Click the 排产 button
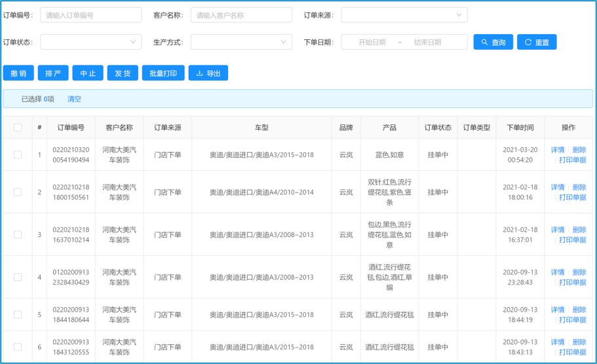Image resolution: width=597 pixels, height=364 pixels. point(53,73)
